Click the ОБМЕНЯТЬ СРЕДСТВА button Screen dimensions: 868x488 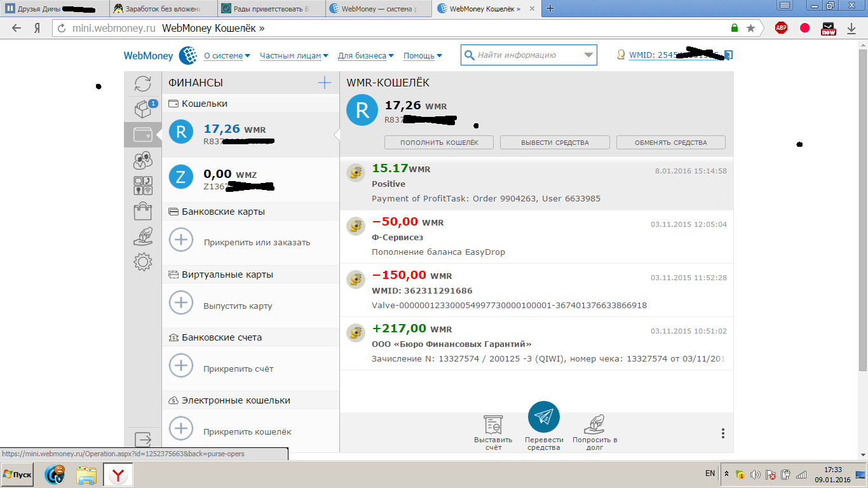(670, 142)
